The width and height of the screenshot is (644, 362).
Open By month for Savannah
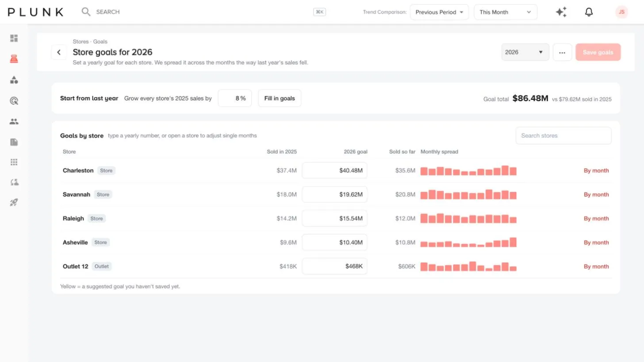point(596,194)
